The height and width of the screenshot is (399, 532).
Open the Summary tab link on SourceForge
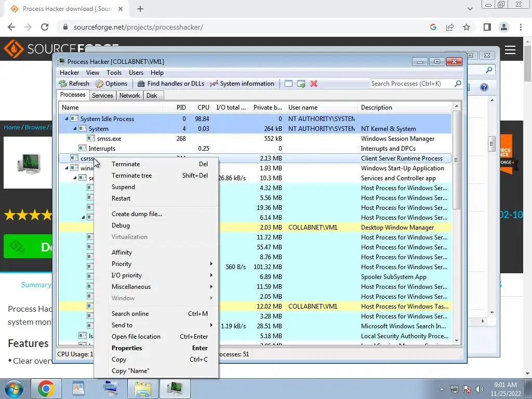(x=36, y=285)
